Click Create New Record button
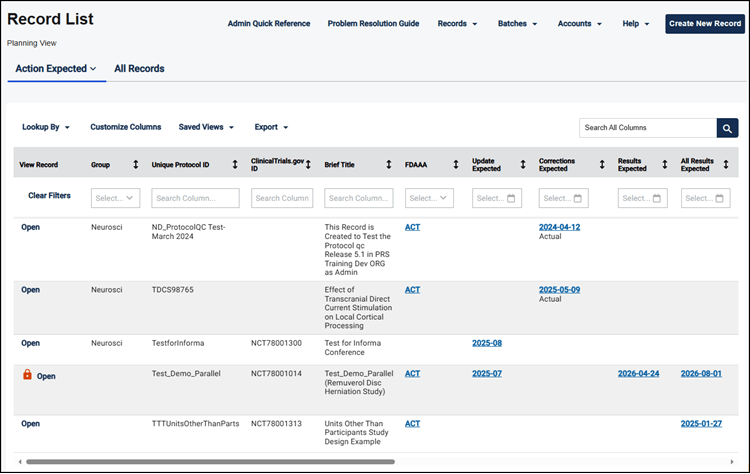The height and width of the screenshot is (474, 750). (x=705, y=23)
